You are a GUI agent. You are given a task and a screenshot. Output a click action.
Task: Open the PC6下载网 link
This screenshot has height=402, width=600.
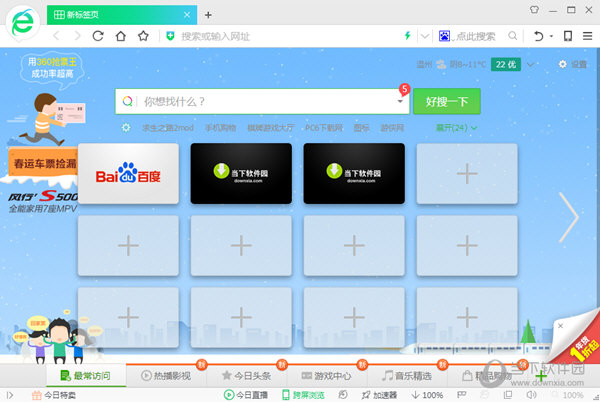click(x=324, y=128)
